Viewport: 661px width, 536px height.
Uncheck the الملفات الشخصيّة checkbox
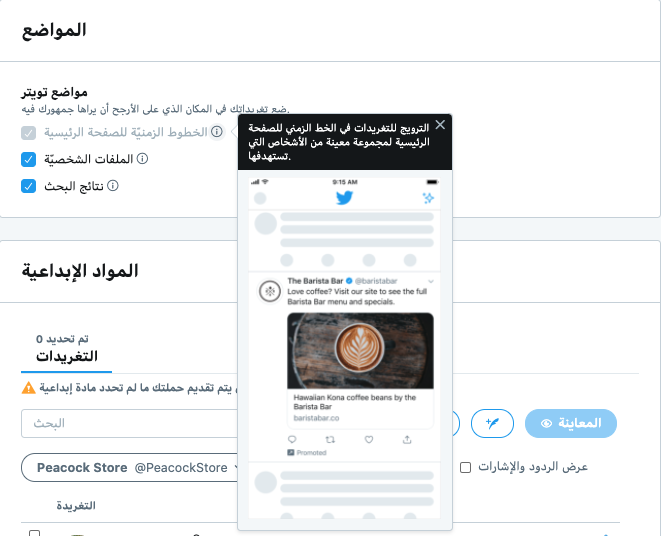click(x=28, y=159)
